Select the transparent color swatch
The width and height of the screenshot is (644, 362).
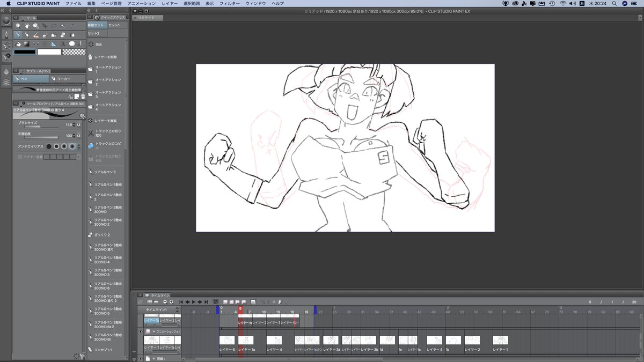pos(74,52)
